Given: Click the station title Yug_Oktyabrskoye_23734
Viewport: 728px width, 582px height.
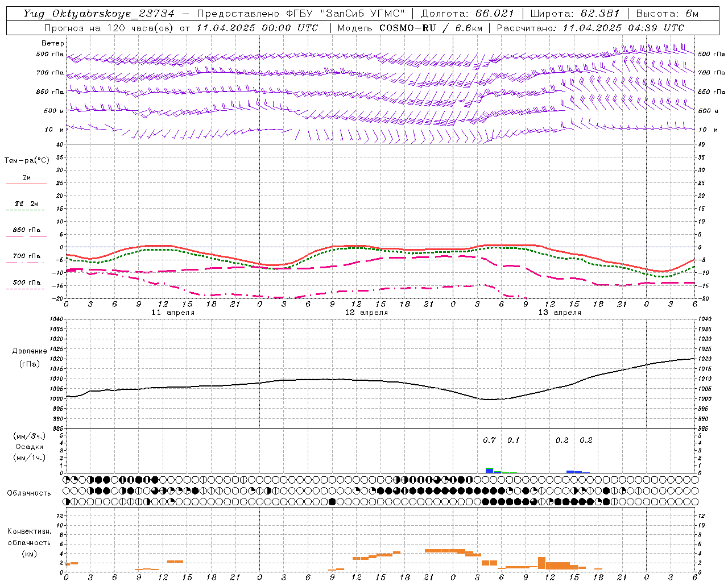Looking at the screenshot, I should 99,14.
